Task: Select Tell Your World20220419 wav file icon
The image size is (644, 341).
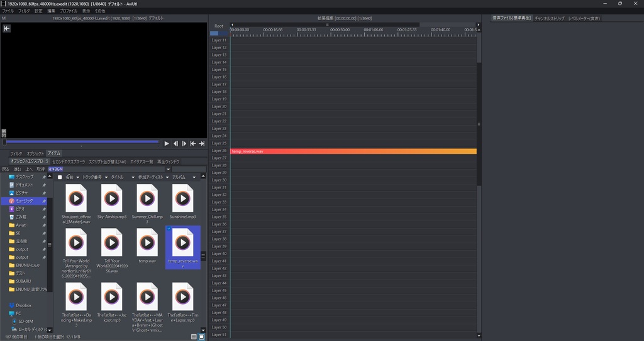Action: pos(112,243)
